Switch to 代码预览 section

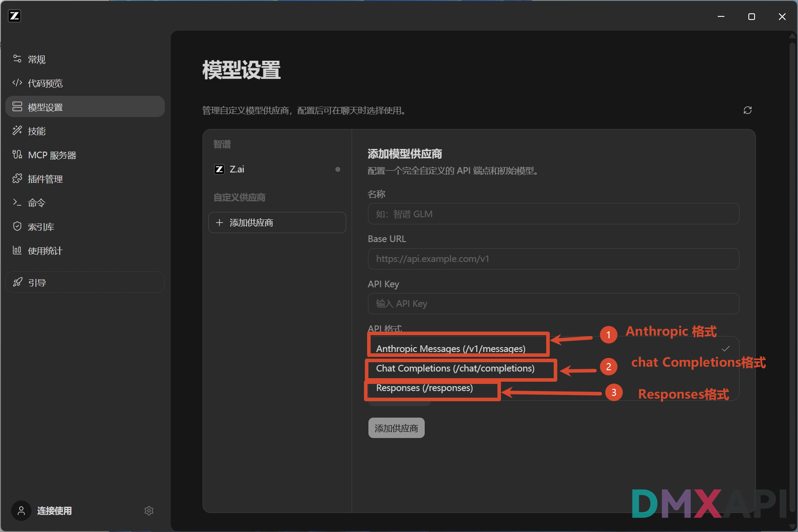pyautogui.click(x=85, y=83)
